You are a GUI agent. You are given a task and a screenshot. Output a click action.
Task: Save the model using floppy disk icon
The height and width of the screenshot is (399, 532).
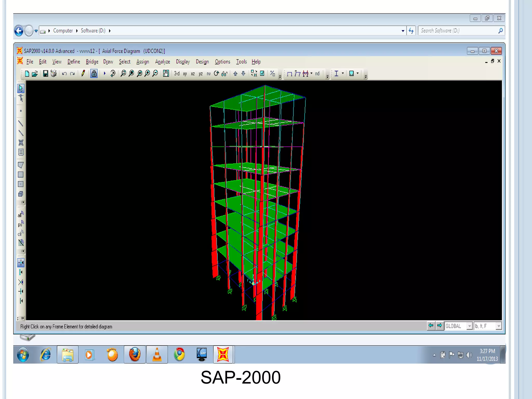pos(45,74)
